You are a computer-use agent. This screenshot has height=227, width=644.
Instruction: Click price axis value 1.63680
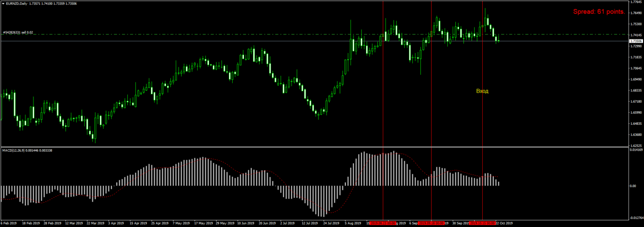click(636, 135)
